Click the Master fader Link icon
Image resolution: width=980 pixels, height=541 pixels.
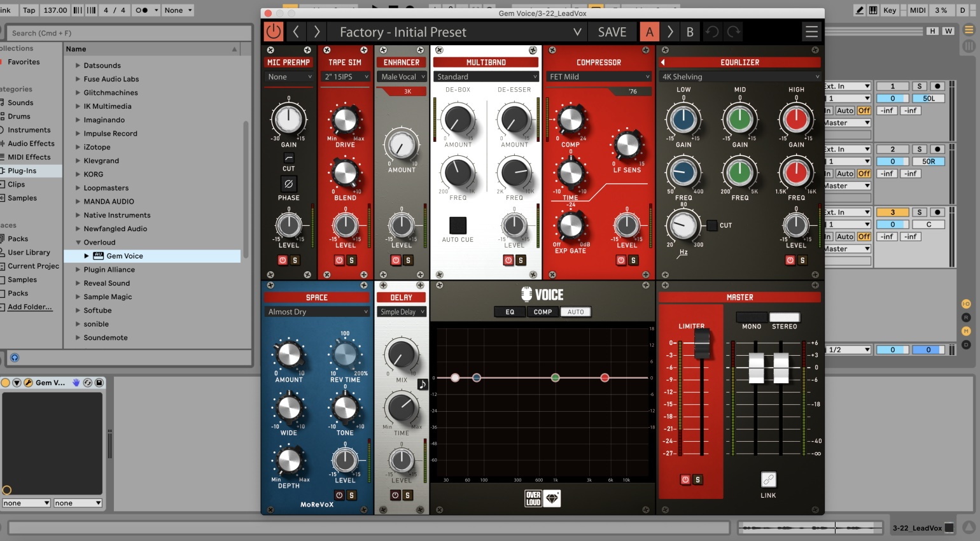768,480
